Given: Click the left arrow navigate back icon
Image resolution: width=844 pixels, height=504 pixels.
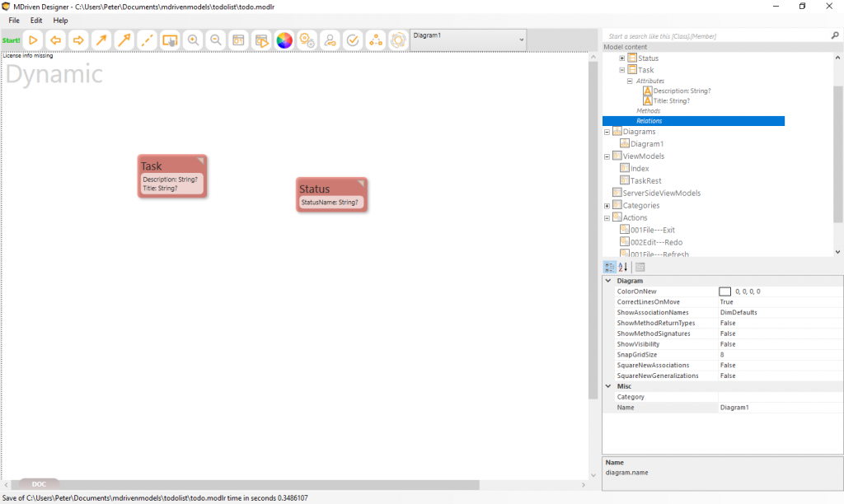Looking at the screenshot, I should coord(55,40).
